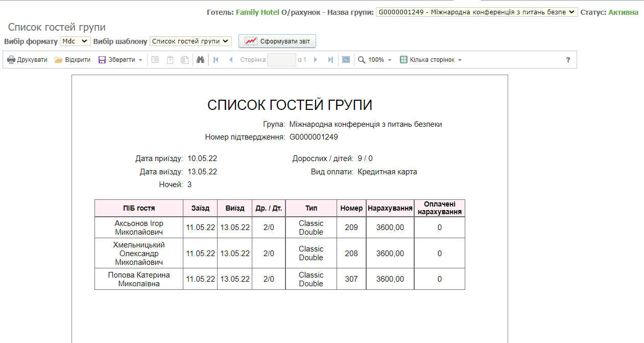This screenshot has height=343, width=644.
Task: Jump to the last page
Action: [x=330, y=60]
